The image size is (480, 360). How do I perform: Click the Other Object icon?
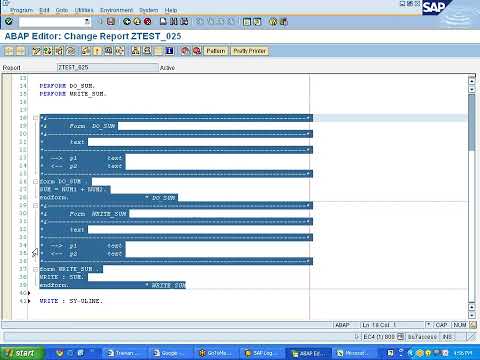click(x=59, y=51)
